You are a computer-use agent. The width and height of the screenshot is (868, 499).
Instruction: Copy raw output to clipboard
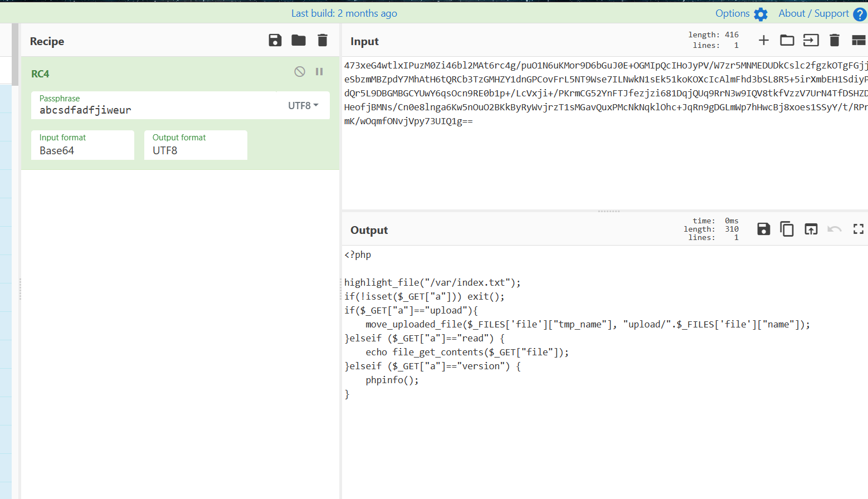[787, 229]
